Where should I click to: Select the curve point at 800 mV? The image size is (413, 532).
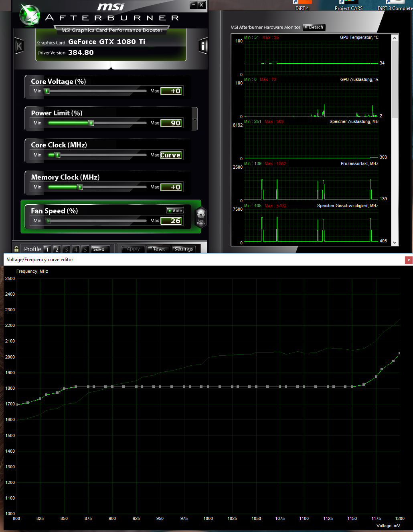click(16, 405)
